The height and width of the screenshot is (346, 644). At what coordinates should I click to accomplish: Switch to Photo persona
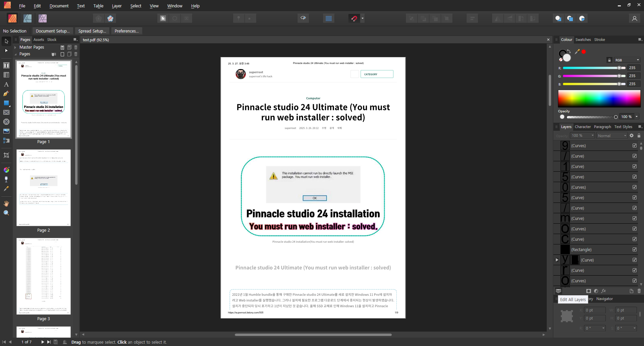coord(43,18)
